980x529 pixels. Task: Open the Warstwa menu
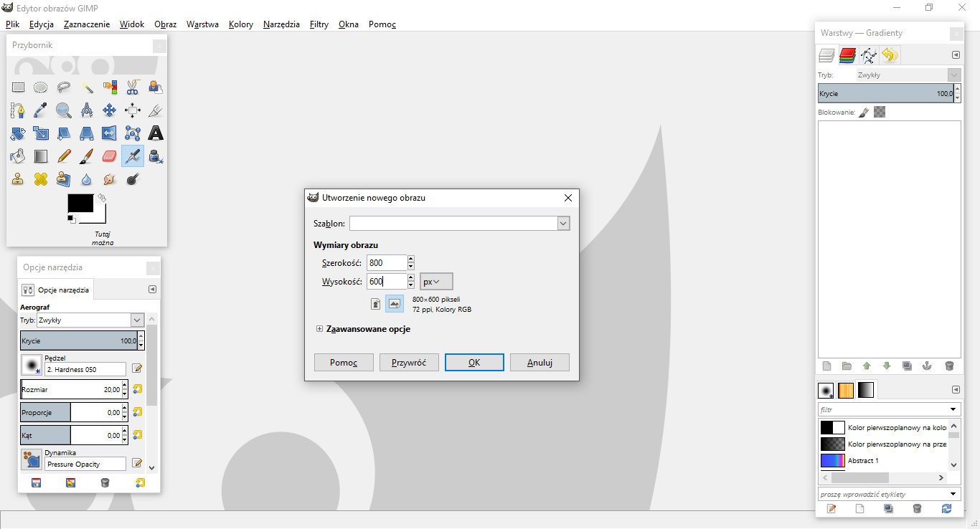point(202,24)
